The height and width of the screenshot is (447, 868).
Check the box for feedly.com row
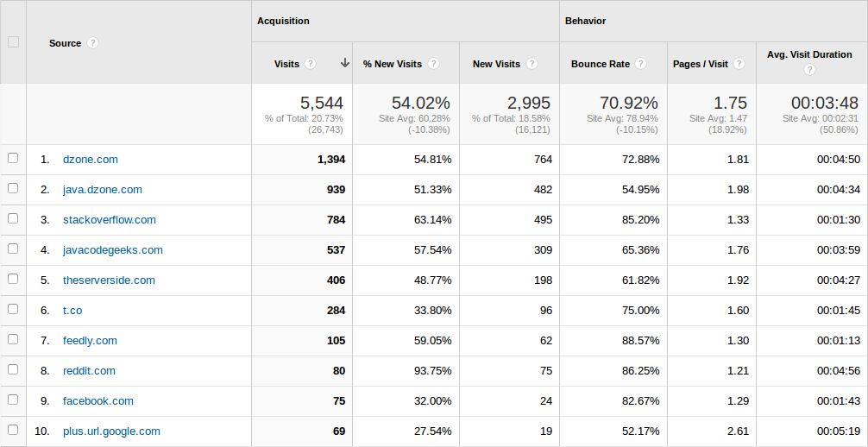point(13,339)
